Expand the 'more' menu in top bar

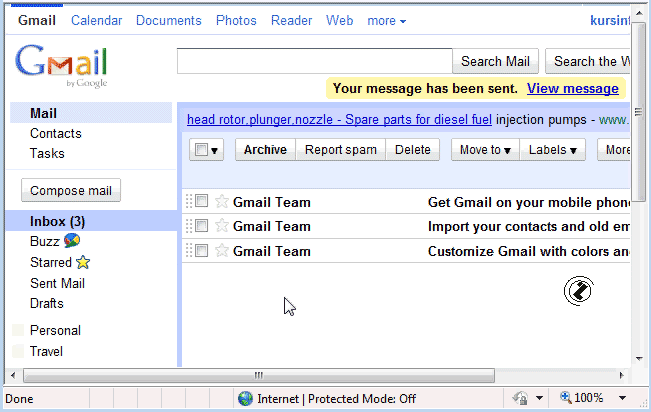pyautogui.click(x=386, y=20)
